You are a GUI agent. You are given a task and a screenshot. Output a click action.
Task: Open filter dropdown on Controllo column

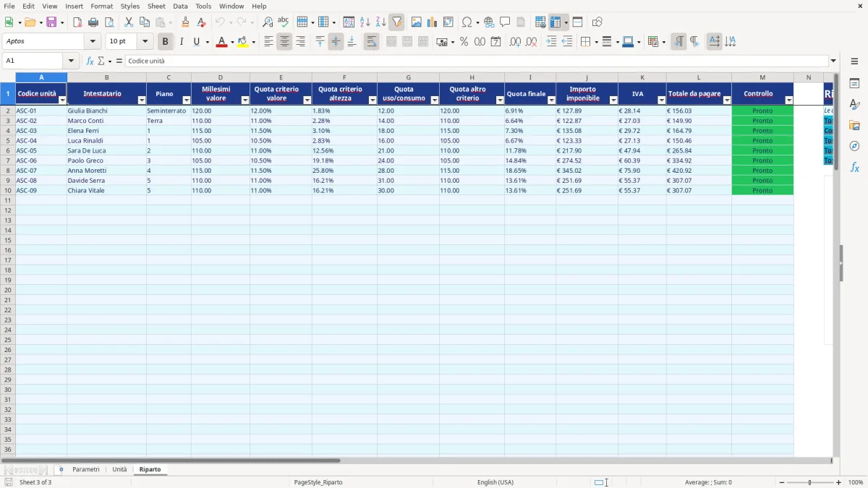point(789,100)
